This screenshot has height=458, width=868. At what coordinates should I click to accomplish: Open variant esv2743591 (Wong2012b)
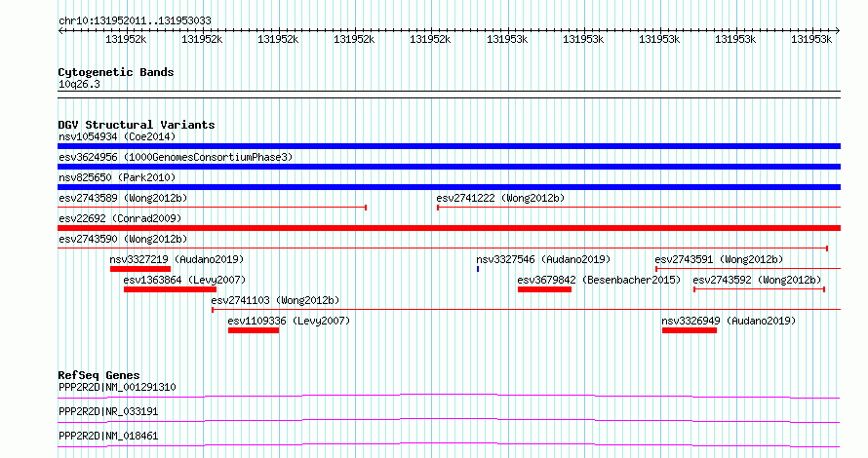(719, 259)
